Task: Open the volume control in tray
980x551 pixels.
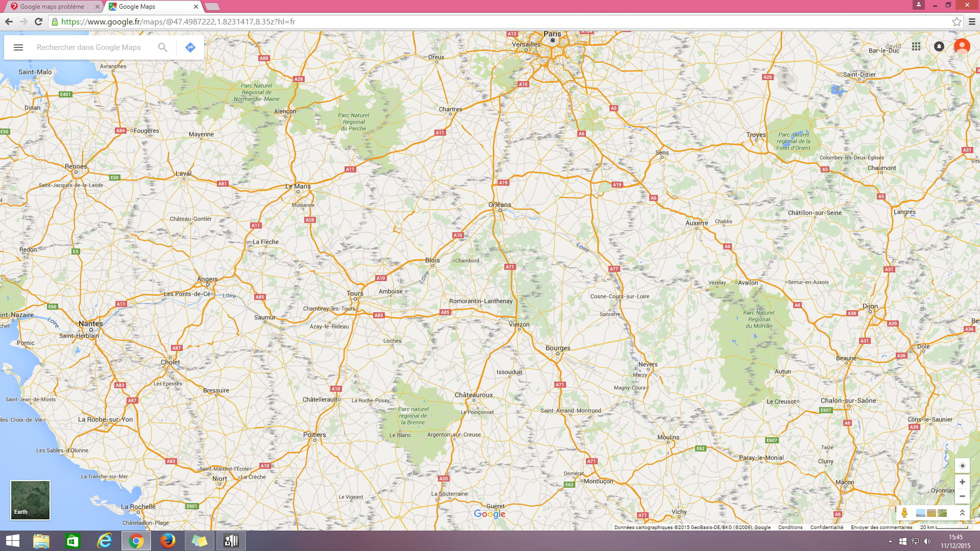Action: 927,541
